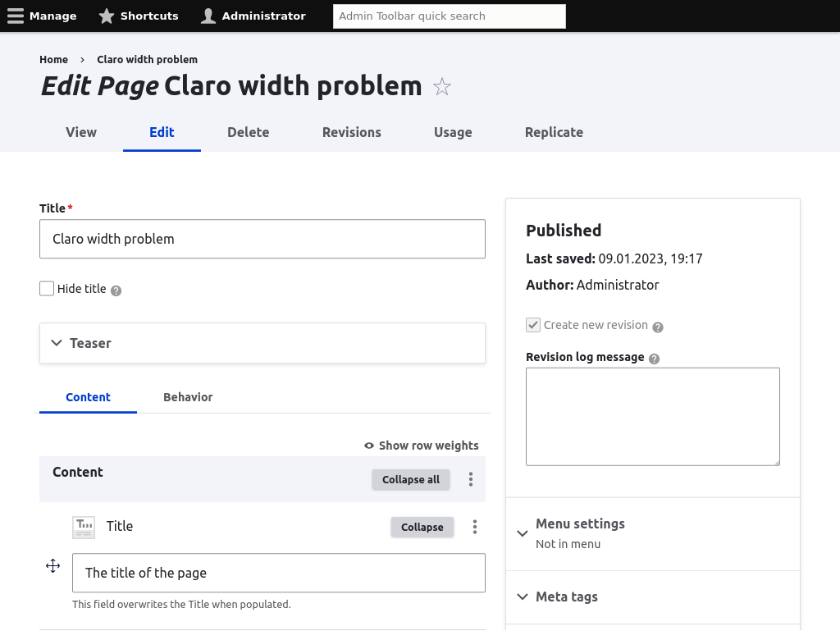The width and height of the screenshot is (840, 631).
Task: Open the Home breadcrumb link
Action: pyautogui.click(x=53, y=59)
